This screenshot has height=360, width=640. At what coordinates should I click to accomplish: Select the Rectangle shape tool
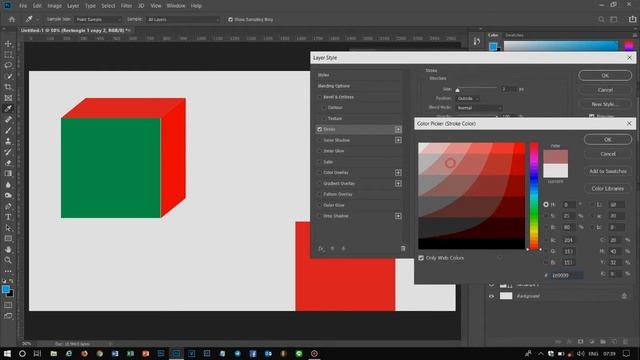click(8, 238)
